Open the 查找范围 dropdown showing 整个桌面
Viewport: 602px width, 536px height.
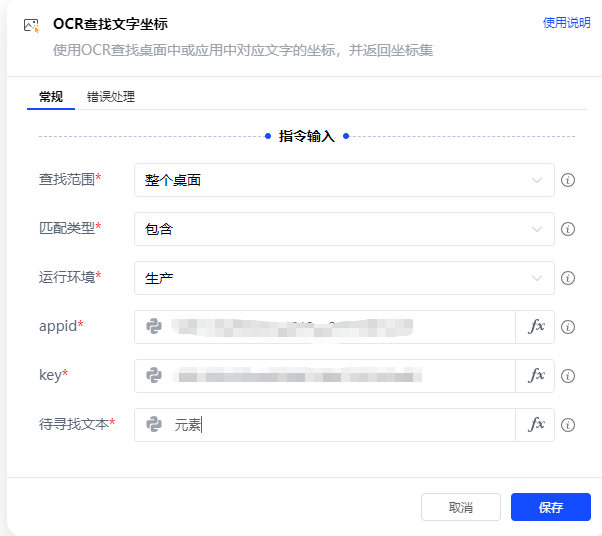(344, 180)
